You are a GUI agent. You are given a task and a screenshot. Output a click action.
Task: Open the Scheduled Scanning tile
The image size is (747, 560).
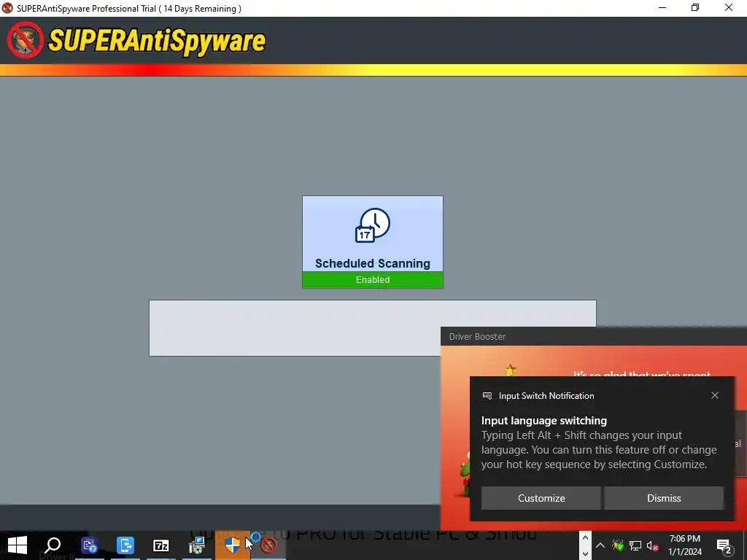point(373,241)
